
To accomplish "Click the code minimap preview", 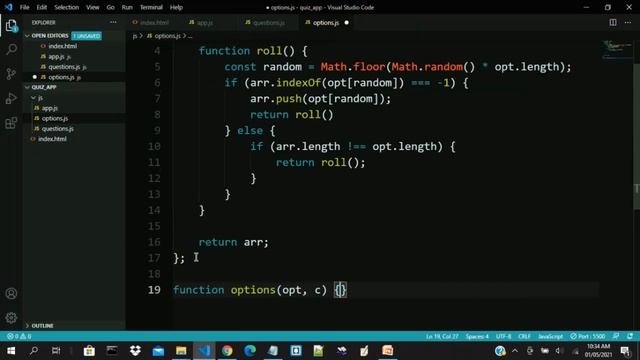I will click(617, 49).
